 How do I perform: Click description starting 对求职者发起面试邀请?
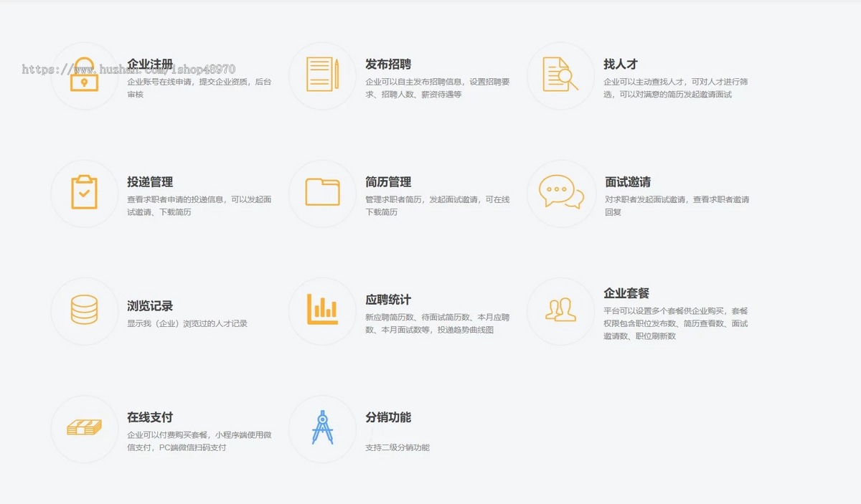(677, 206)
